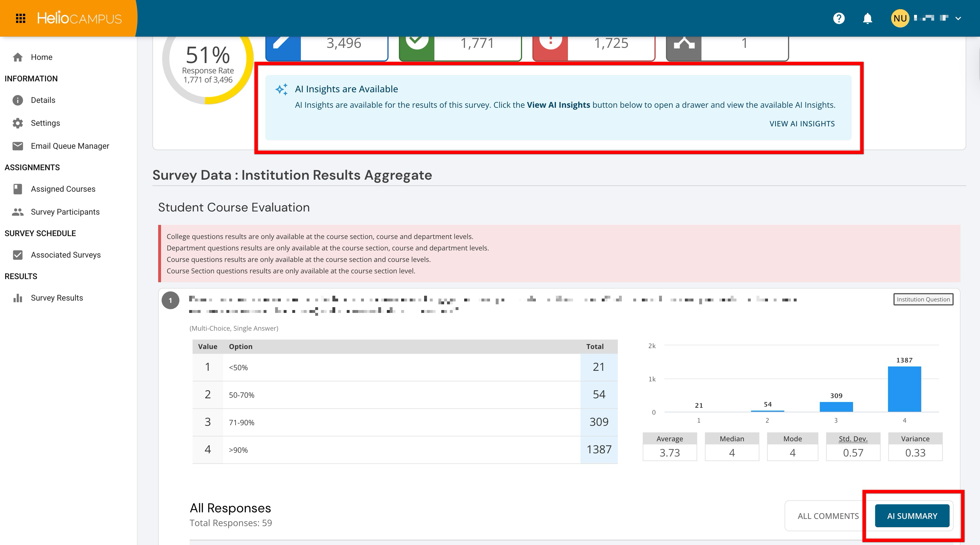Click the Institution Question tag

[x=923, y=299]
